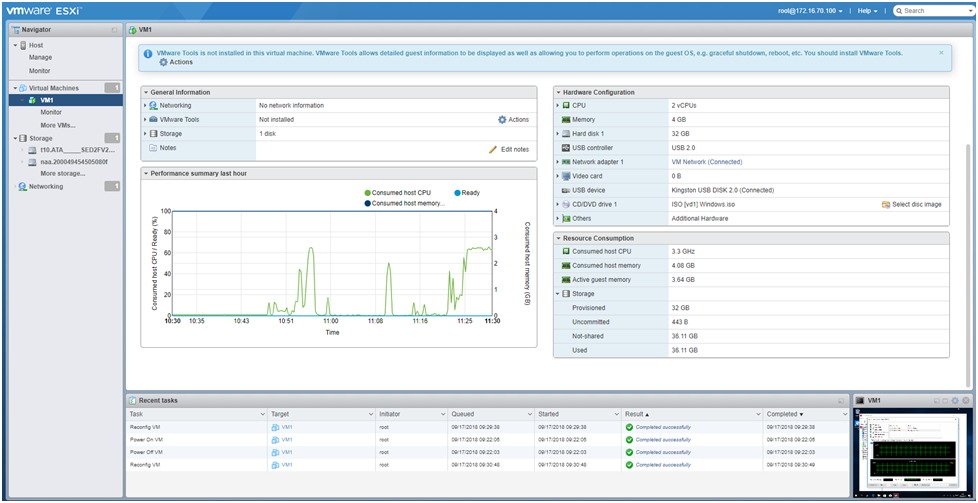Screen dimensions: 978x503
Task: Sort Recent tasks by the Task column
Action: coord(196,414)
